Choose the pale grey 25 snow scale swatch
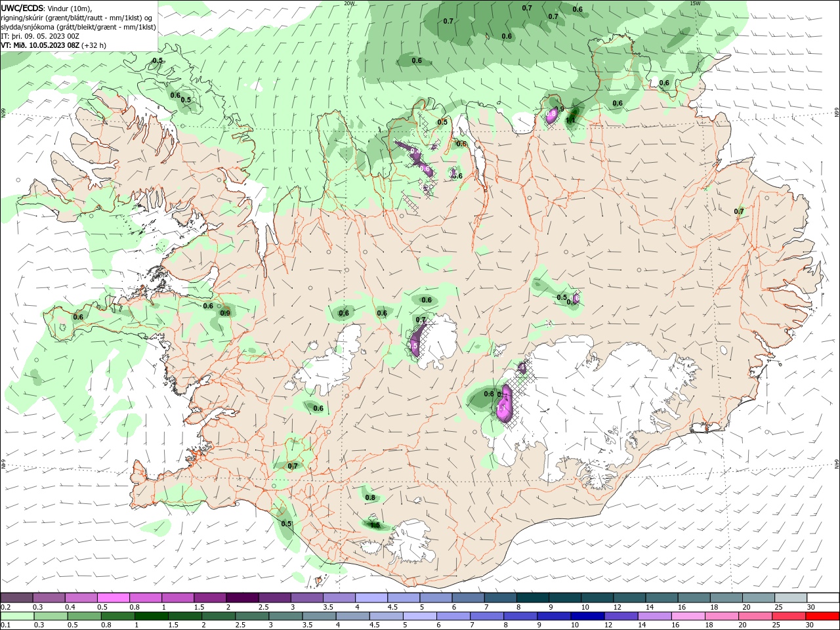 [x=791, y=597]
